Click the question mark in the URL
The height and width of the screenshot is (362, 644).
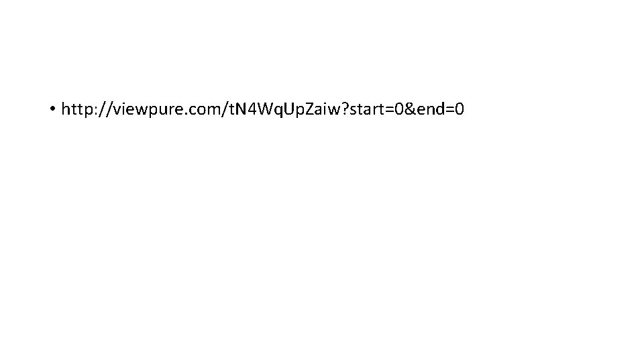pos(345,109)
